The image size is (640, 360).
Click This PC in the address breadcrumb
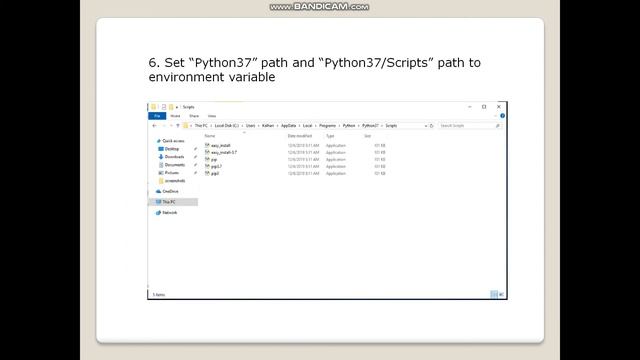tap(201, 126)
